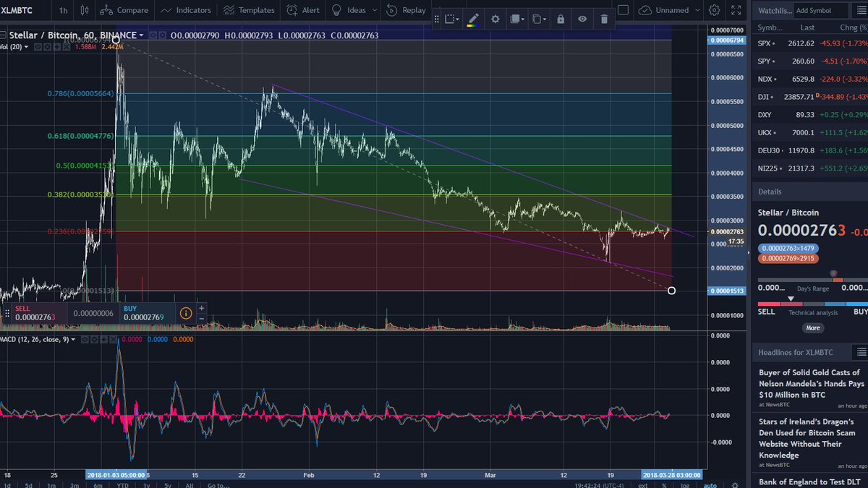Expand the visual order dropdown arrow
This screenshot has width=868, height=488.
[x=524, y=20]
